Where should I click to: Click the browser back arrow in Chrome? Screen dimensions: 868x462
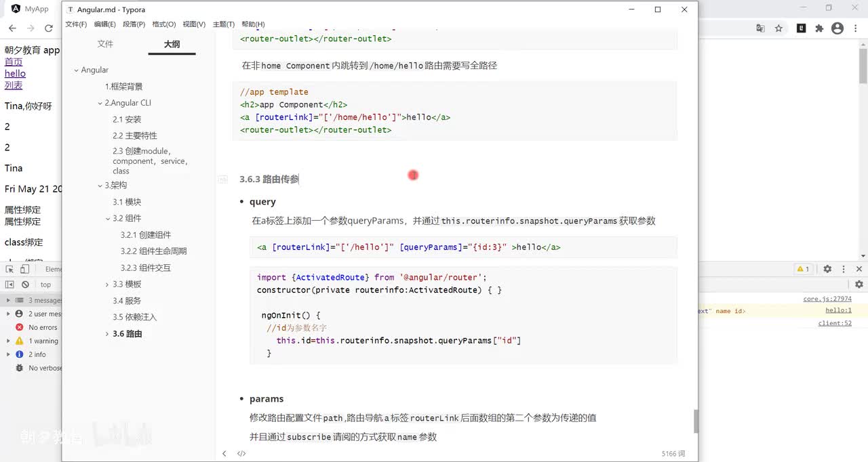point(12,28)
